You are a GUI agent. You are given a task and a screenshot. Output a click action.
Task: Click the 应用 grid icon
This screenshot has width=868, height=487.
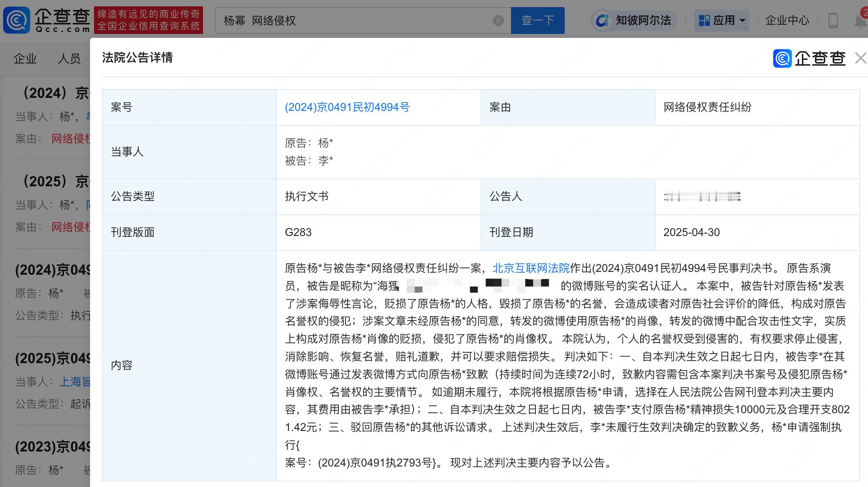click(705, 21)
